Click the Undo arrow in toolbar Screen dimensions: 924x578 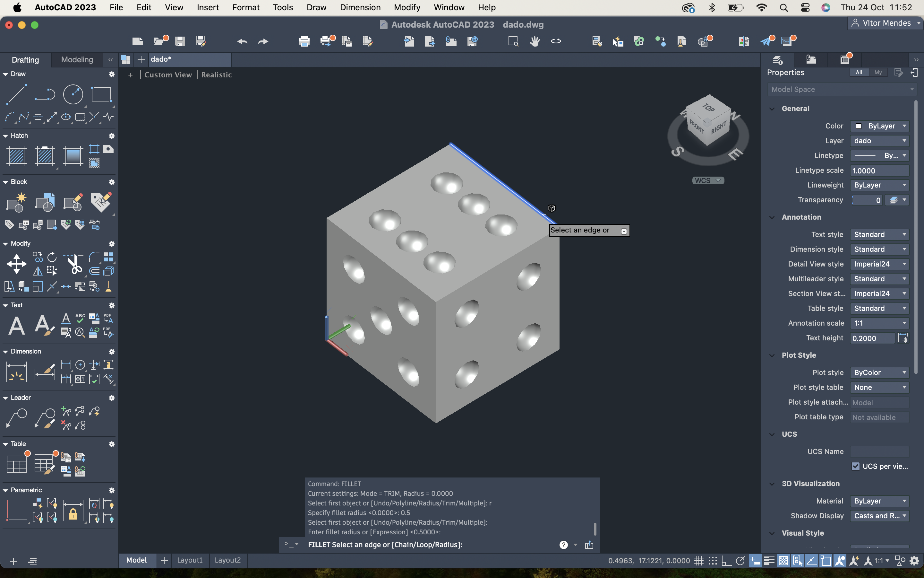click(242, 41)
